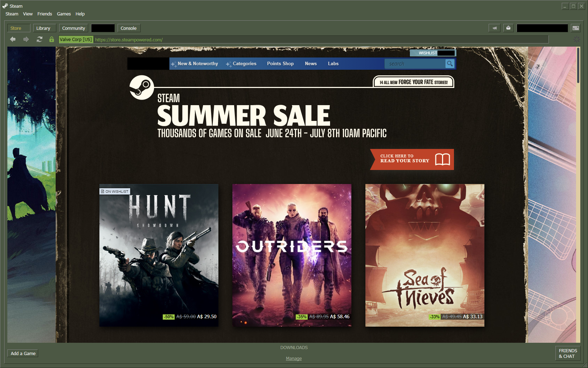Click the Outriders -35% discount badge

point(302,316)
